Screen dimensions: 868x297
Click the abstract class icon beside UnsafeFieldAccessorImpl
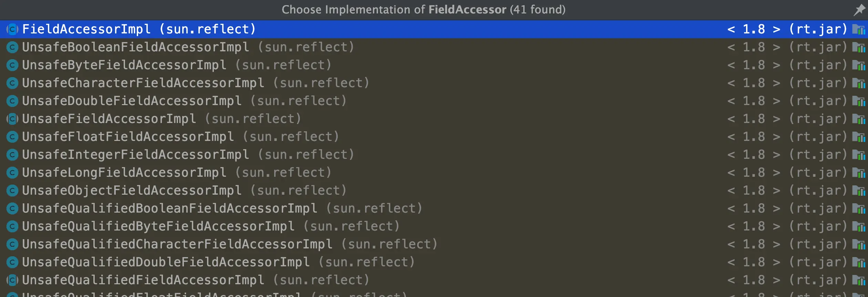click(12, 119)
